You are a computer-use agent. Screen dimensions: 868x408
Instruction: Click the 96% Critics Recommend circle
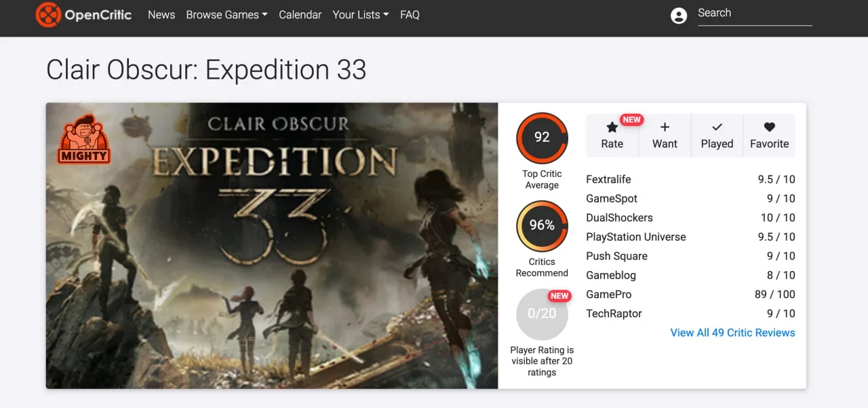coord(542,226)
